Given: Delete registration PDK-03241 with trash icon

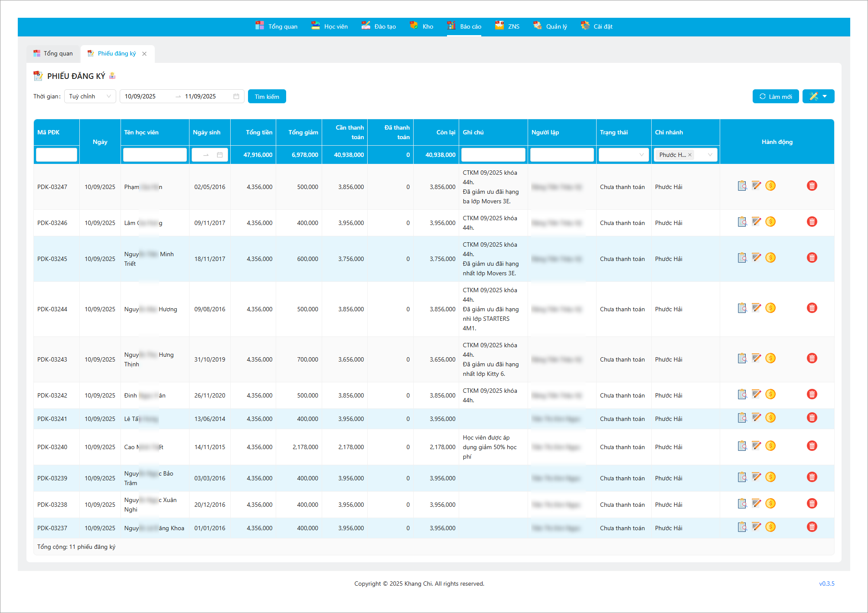Looking at the screenshot, I should point(812,418).
